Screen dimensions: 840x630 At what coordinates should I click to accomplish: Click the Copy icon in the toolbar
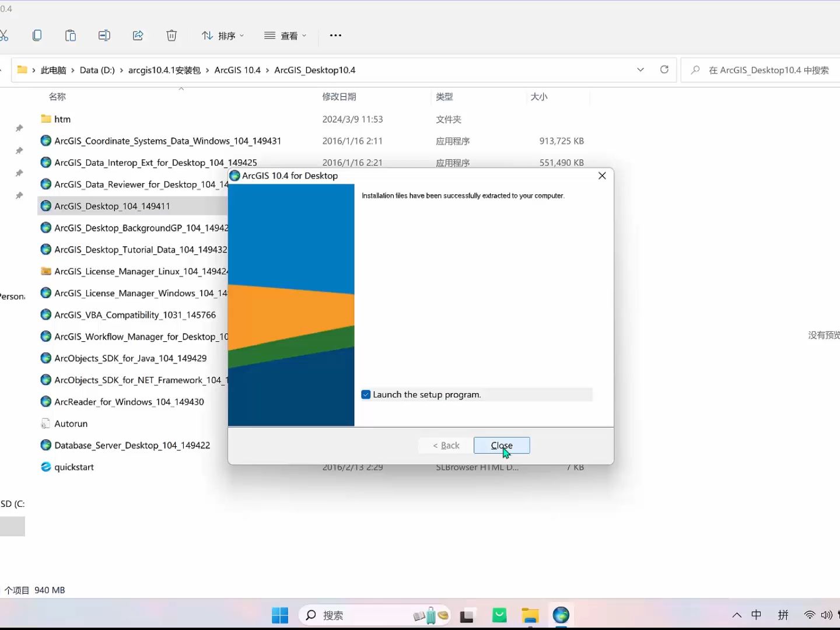click(x=37, y=35)
